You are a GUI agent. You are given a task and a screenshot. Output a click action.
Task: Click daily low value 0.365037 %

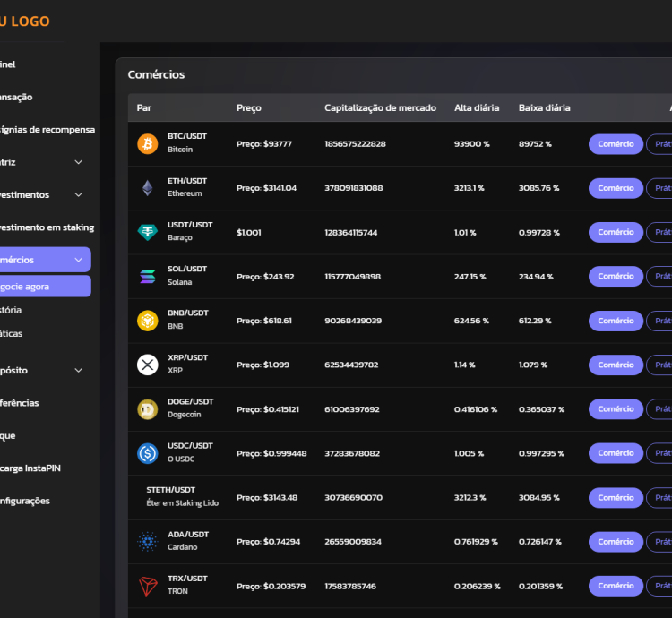pos(541,409)
